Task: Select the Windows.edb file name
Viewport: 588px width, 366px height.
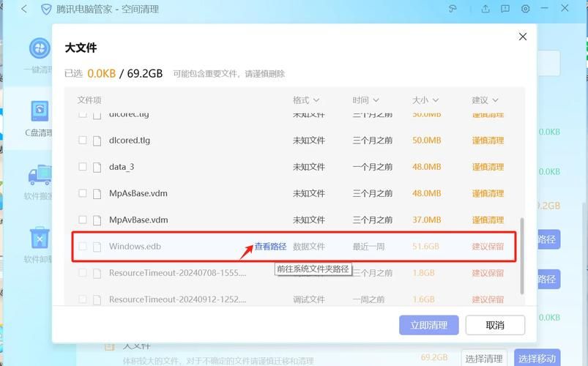Action: (135, 247)
